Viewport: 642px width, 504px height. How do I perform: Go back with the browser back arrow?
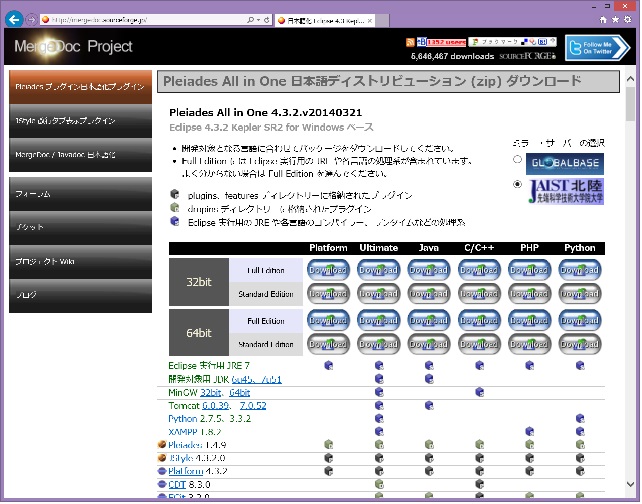click(14, 19)
